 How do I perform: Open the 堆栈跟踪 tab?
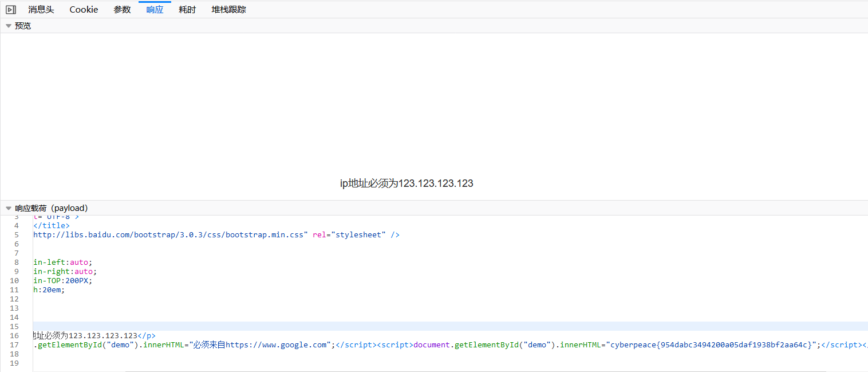click(228, 9)
